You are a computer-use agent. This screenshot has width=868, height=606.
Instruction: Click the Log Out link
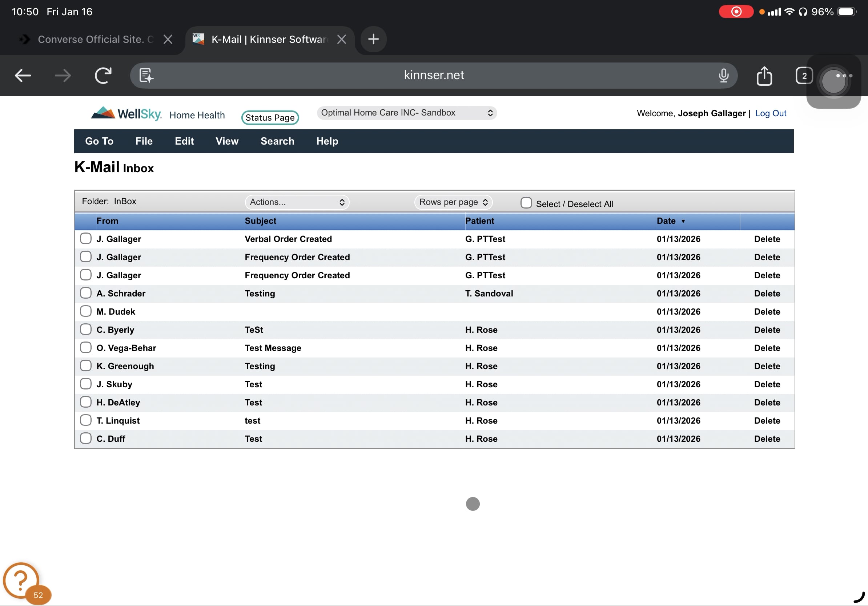pyautogui.click(x=771, y=113)
